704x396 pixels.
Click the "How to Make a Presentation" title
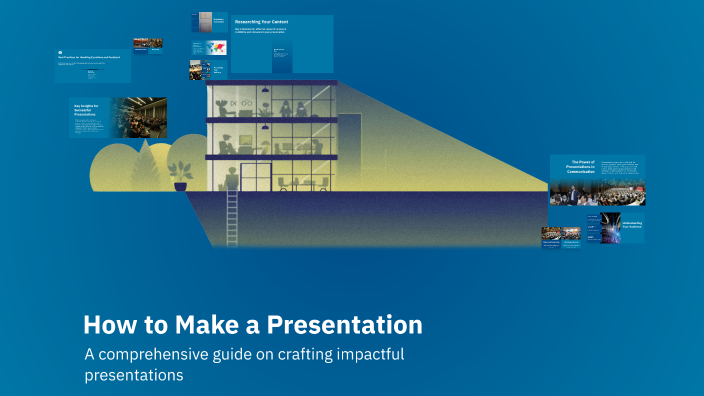tap(253, 325)
